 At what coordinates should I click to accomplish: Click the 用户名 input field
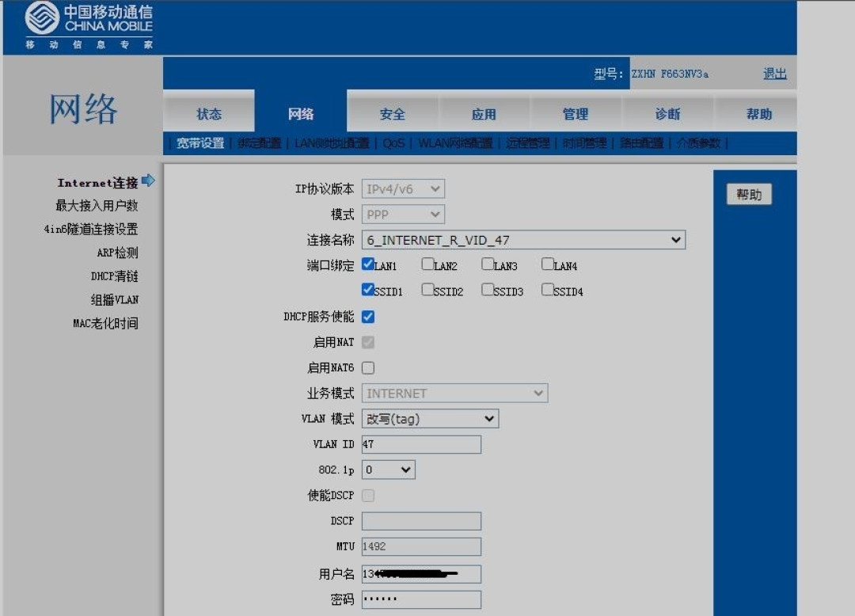coord(421,574)
